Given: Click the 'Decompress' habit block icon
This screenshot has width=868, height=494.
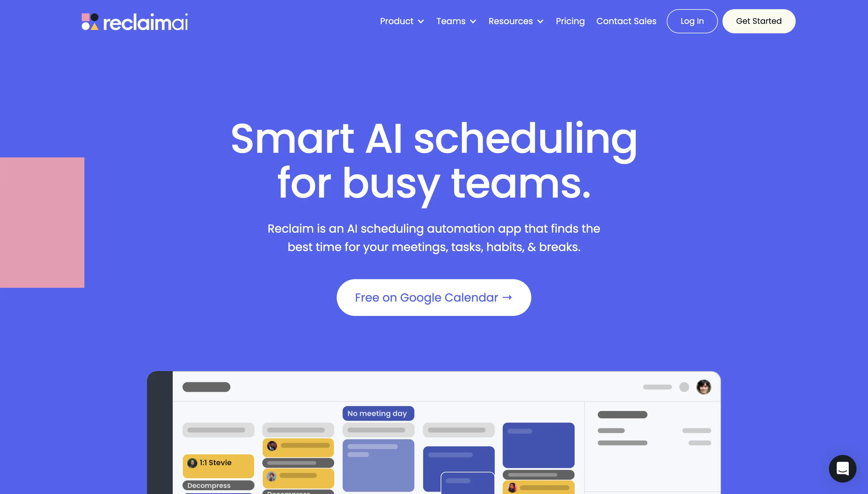Looking at the screenshot, I should tap(209, 485).
